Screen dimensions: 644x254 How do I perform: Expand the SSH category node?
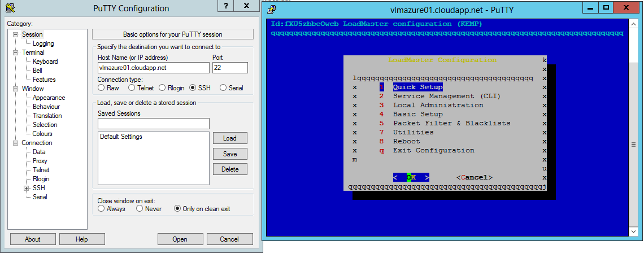pyautogui.click(x=27, y=188)
